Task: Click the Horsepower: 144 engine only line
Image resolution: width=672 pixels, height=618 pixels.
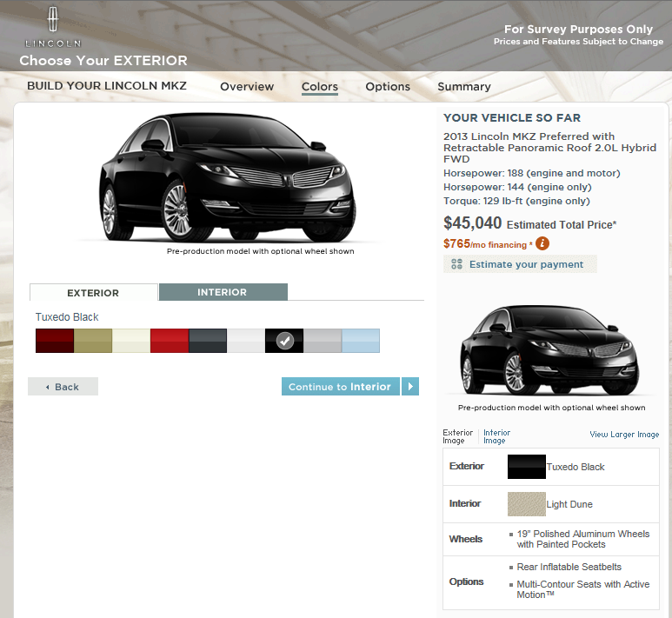Action: 517,187
